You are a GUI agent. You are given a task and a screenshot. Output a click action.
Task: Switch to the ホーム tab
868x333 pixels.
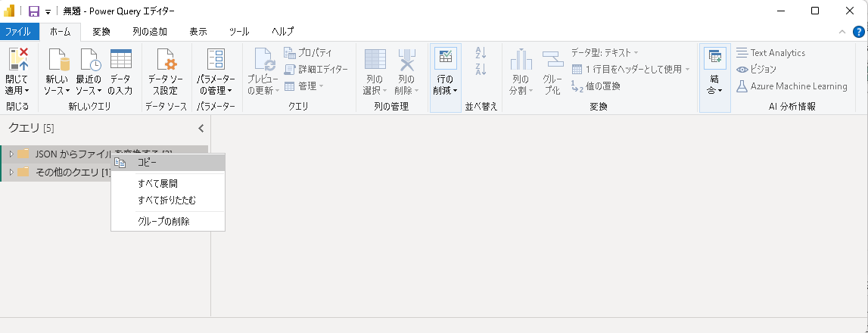coord(61,32)
